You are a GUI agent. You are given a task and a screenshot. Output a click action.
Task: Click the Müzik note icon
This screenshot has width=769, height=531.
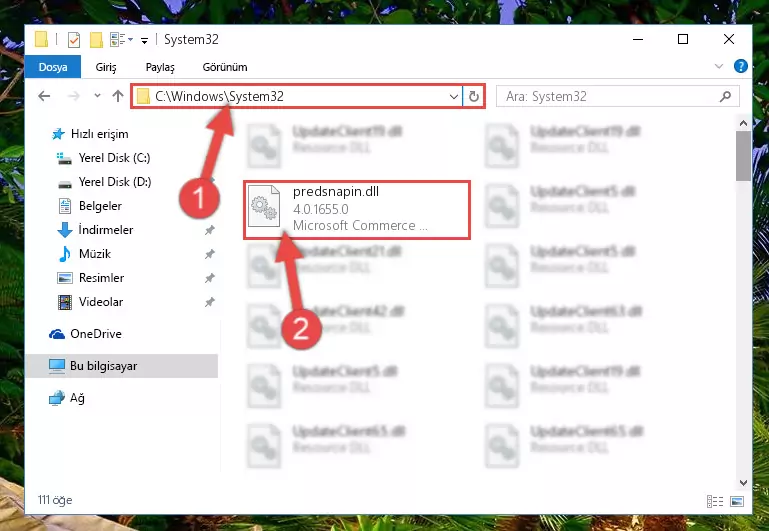pyautogui.click(x=65, y=254)
